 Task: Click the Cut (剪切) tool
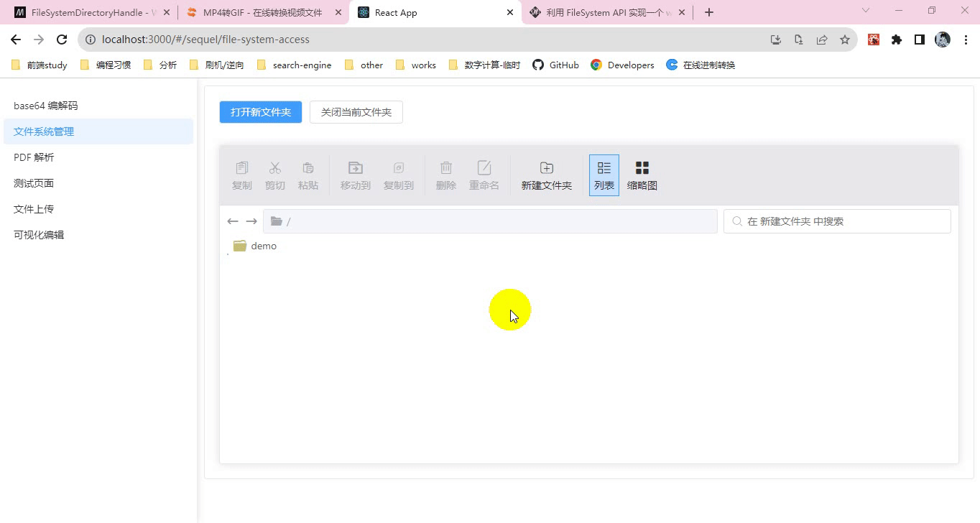(x=275, y=175)
